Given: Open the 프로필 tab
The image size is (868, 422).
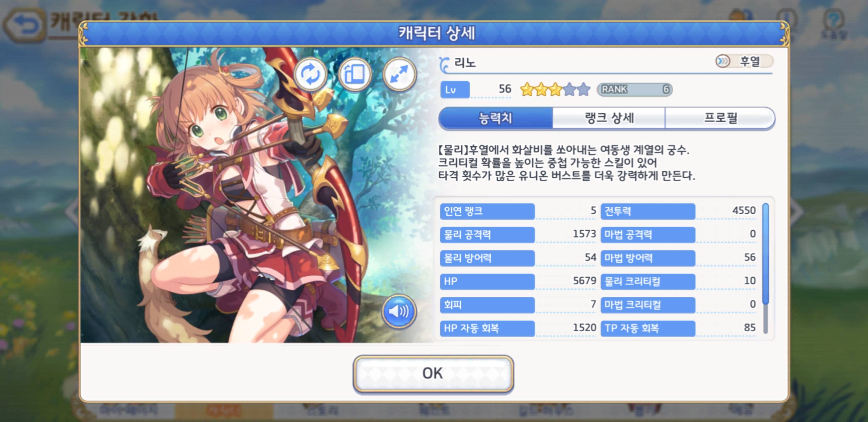Looking at the screenshot, I should 720,118.
